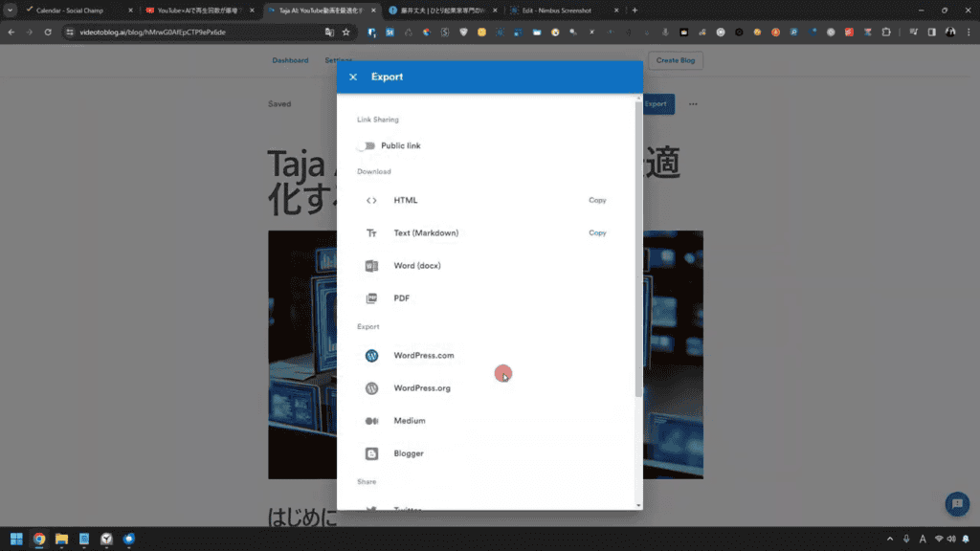The image size is (980, 551).
Task: Open Chrome from the taskbar
Action: (x=39, y=539)
